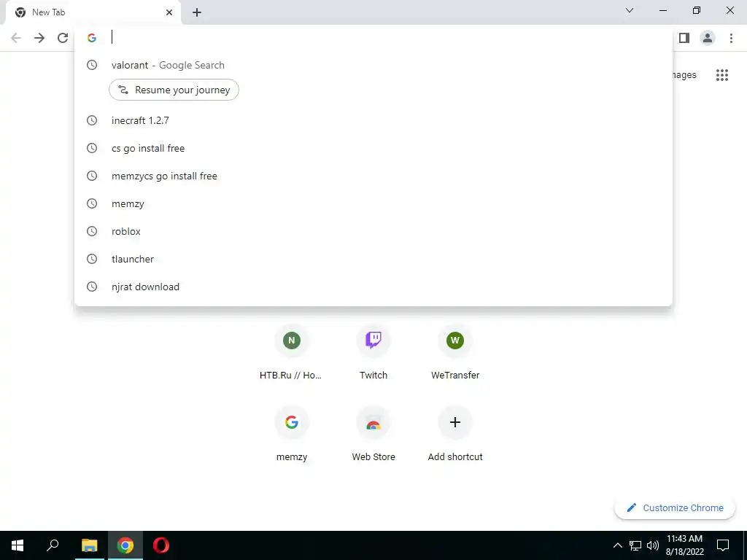Launch Opera from the taskbar

[x=161, y=545]
